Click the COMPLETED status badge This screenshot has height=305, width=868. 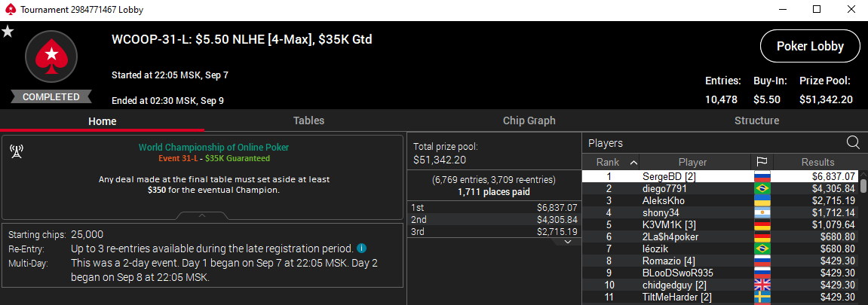51,96
